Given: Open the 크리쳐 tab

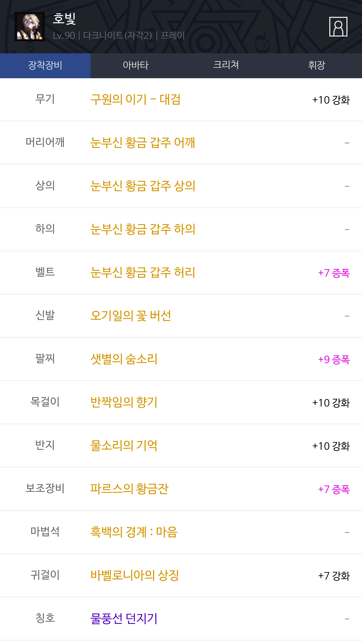Looking at the screenshot, I should pos(226,65).
